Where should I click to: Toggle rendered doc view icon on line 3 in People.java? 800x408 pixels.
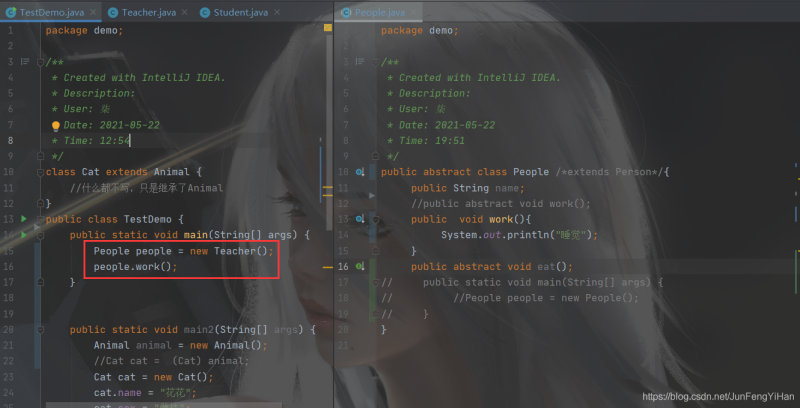[360, 62]
